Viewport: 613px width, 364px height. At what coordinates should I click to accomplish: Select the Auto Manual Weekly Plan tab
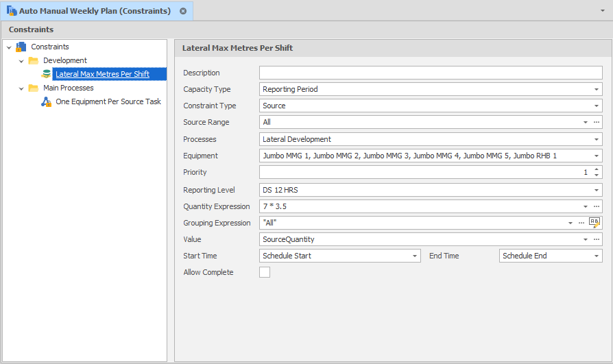[x=95, y=11]
